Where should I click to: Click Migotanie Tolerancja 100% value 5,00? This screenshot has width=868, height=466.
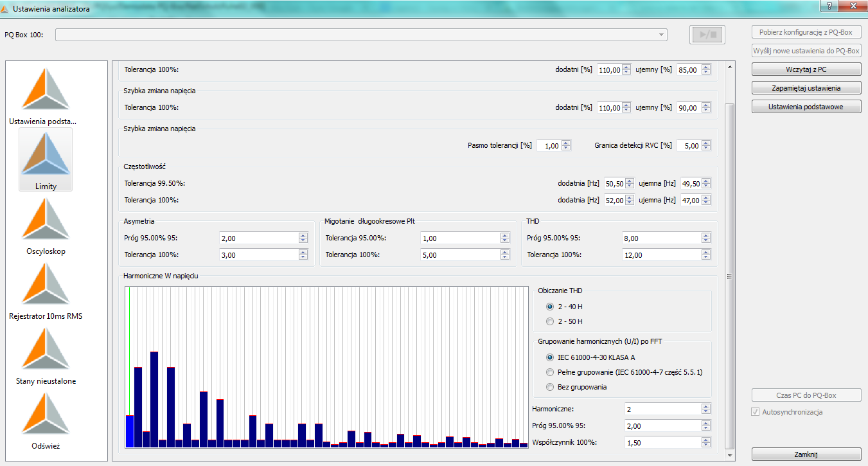click(x=460, y=255)
